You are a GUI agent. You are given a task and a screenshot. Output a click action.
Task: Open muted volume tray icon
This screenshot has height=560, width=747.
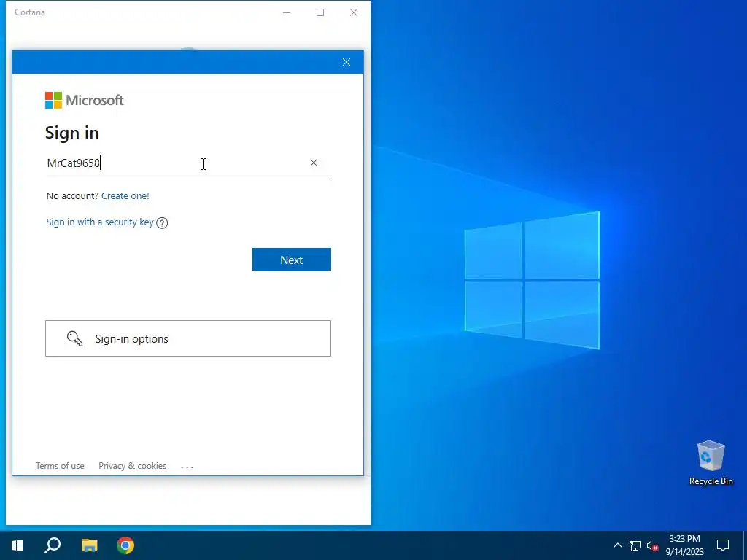tap(652, 545)
